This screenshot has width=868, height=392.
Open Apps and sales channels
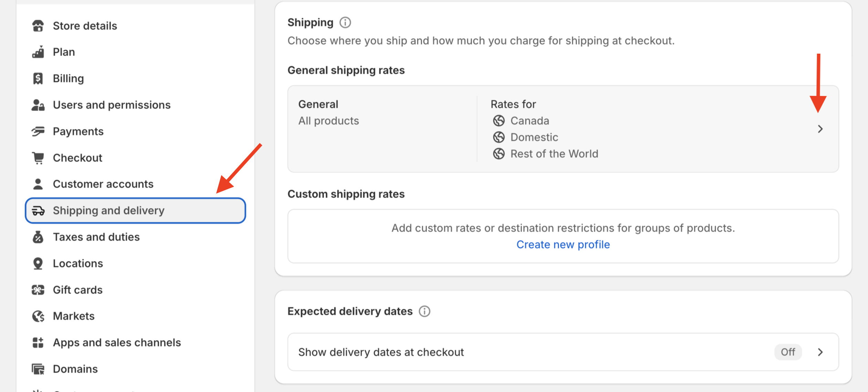(x=117, y=342)
